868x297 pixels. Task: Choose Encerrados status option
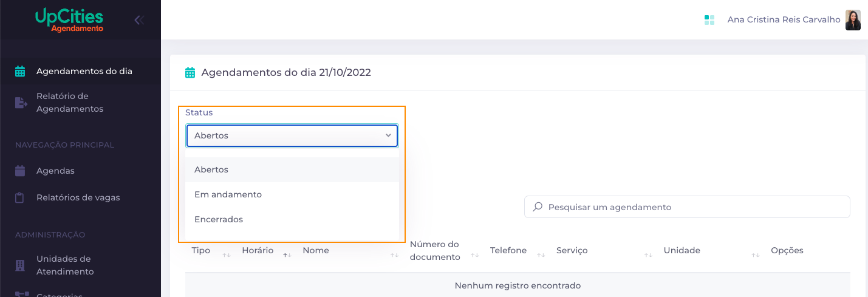click(x=292, y=219)
